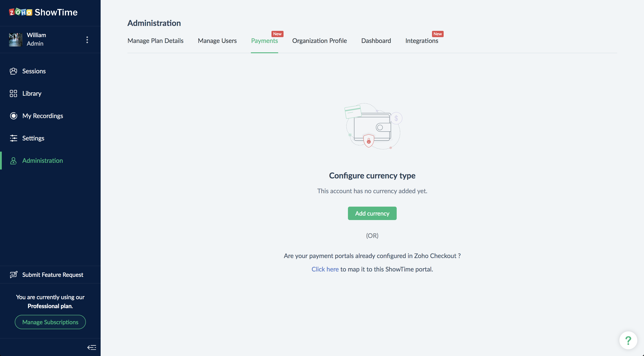Image resolution: width=644 pixels, height=356 pixels.
Task: Click the My Recordings record icon
Action: click(x=13, y=116)
